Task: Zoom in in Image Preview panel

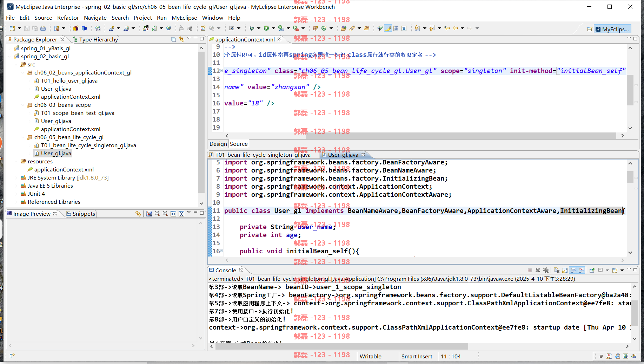Action: point(165,214)
